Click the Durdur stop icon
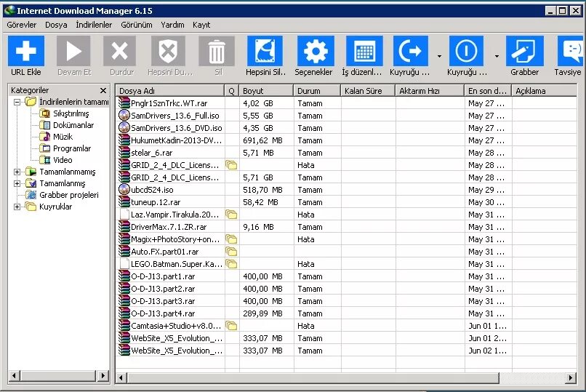The image size is (586, 392). (x=120, y=51)
